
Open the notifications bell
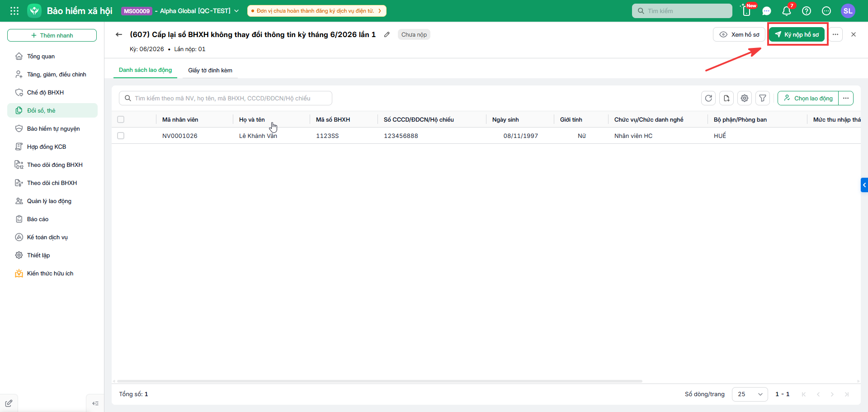787,11
